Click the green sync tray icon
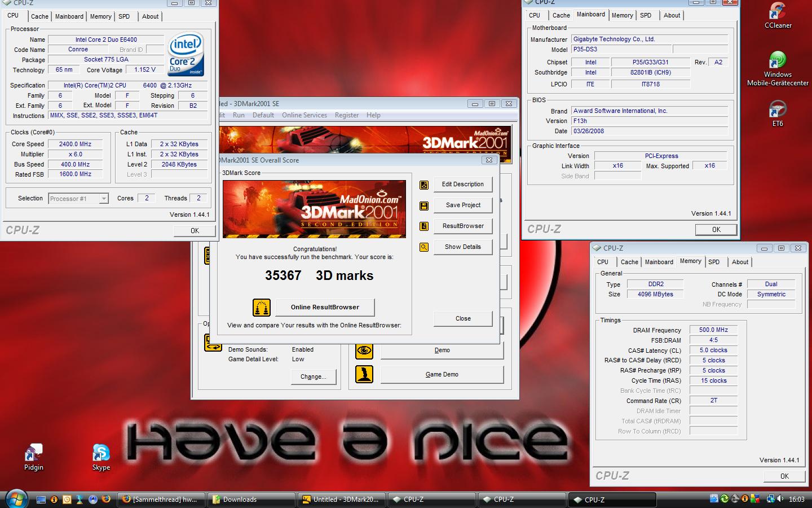 [725, 499]
